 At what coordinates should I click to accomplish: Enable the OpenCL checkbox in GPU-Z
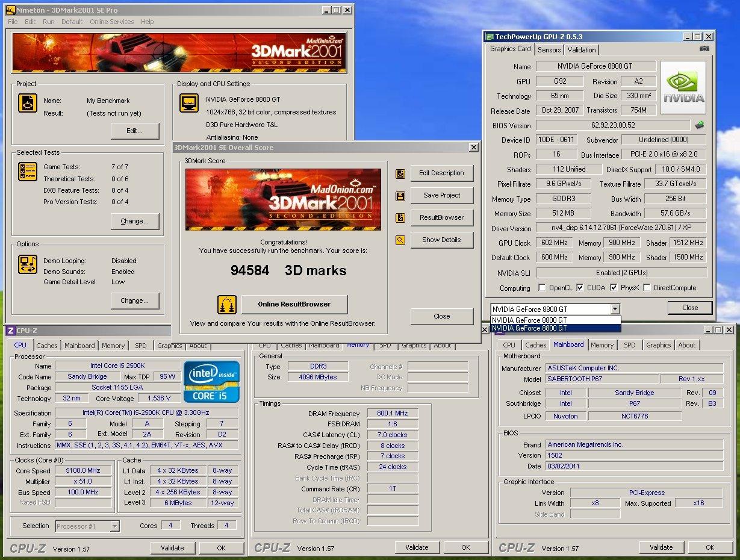[x=542, y=287]
